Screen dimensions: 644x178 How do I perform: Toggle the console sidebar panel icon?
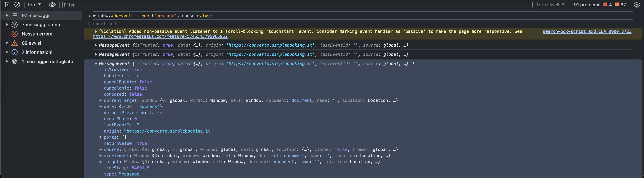point(7,4)
